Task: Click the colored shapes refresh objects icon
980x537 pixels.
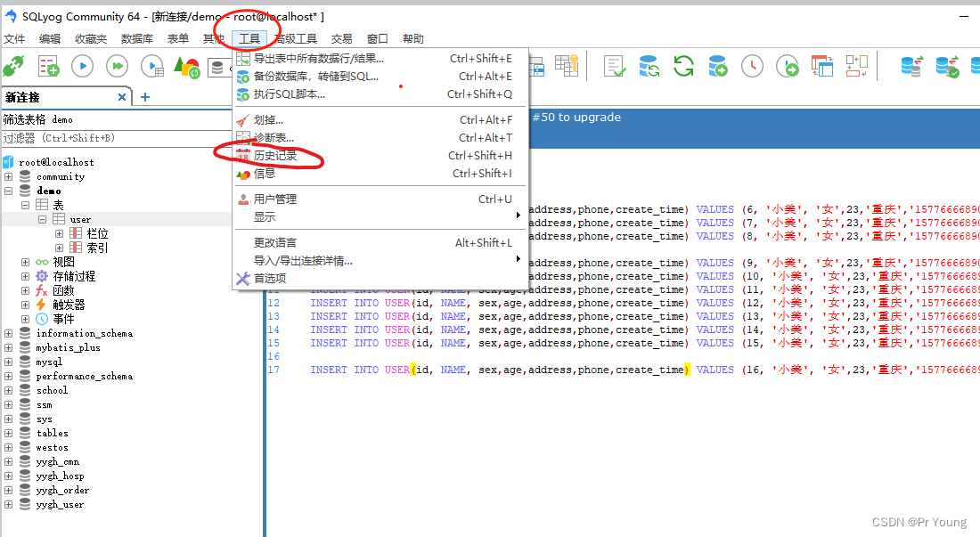Action: pos(186,66)
